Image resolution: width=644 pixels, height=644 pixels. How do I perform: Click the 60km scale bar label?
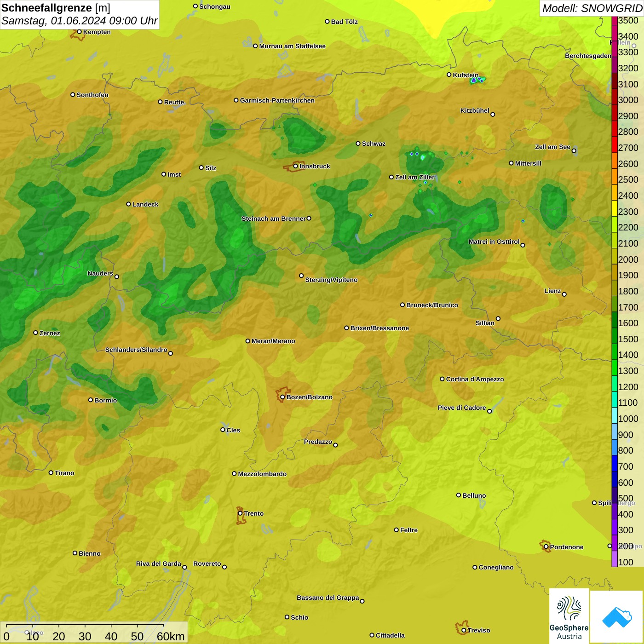171,636
